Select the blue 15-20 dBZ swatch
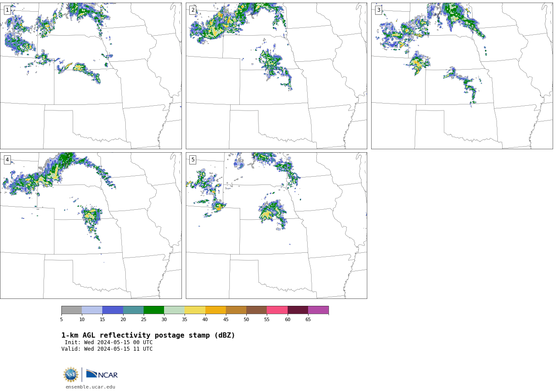 click(x=113, y=310)
